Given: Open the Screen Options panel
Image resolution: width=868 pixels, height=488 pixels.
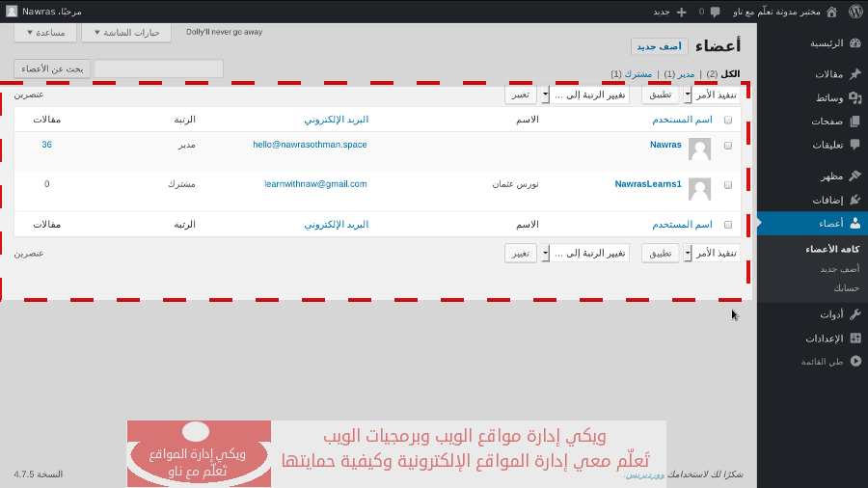Looking at the screenshot, I should 126,33.
